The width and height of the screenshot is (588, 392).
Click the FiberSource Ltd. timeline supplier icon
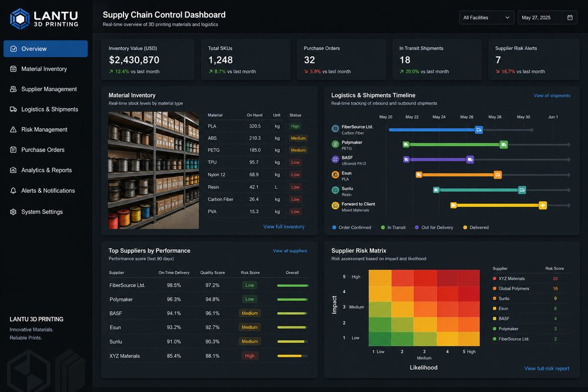(335, 129)
